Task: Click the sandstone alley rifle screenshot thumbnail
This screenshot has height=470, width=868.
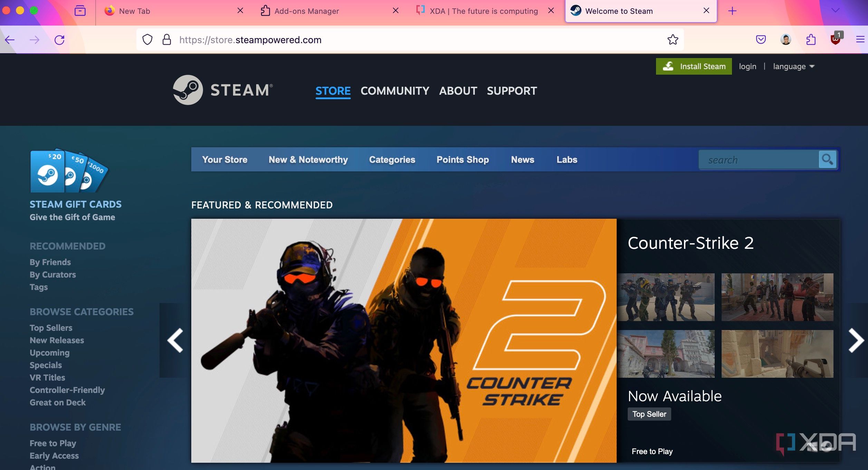Action: pos(777,354)
